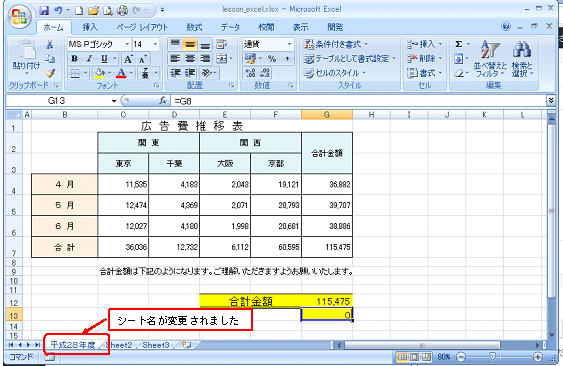This screenshot has width=563, height=366.
Task: Apply the red font color A
Action: click(x=121, y=73)
